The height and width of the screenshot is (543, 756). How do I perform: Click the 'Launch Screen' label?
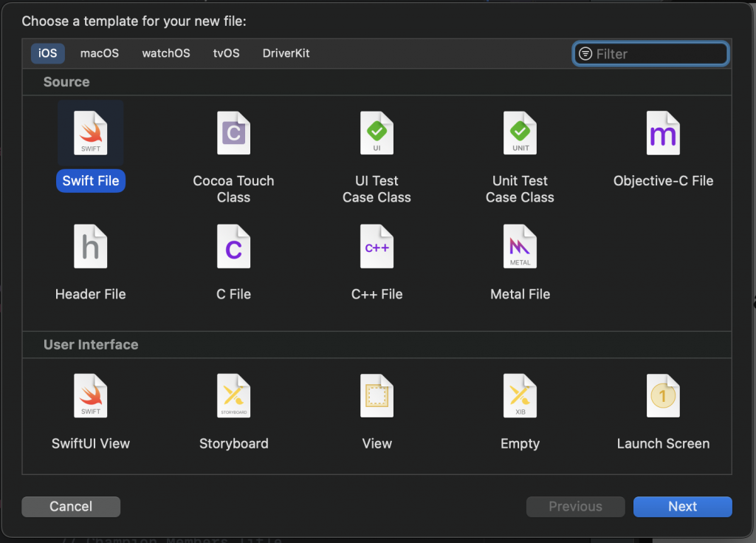664,443
